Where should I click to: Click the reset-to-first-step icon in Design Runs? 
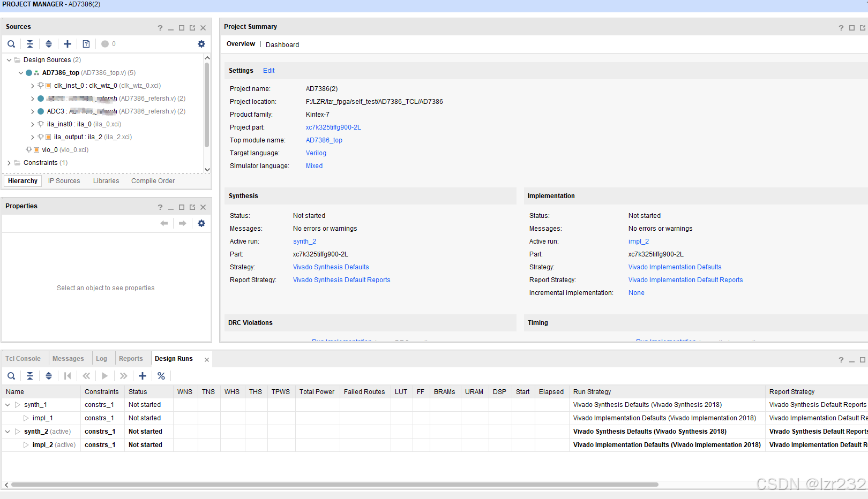pyautogui.click(x=68, y=376)
